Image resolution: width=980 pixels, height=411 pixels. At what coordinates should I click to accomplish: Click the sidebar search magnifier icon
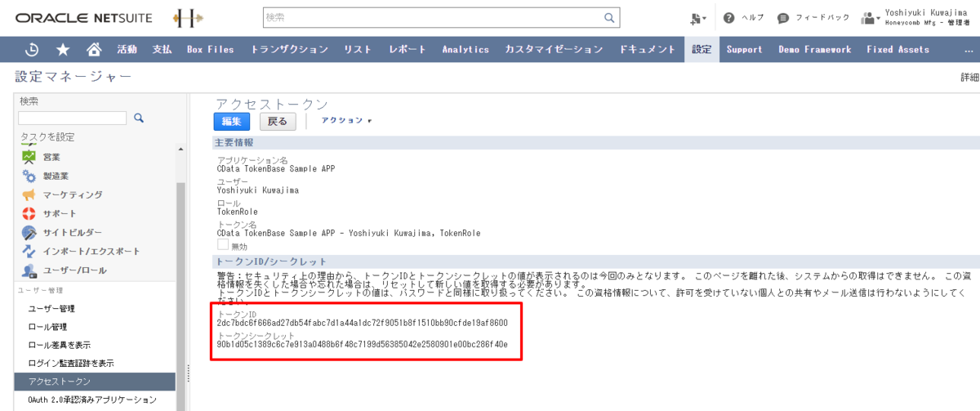tap(139, 118)
